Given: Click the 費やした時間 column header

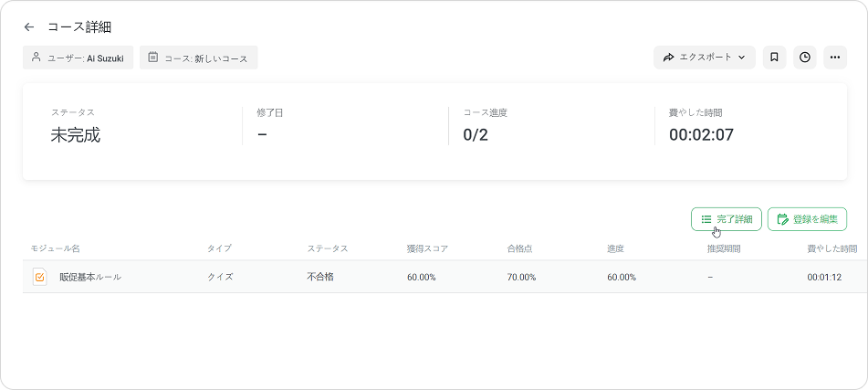Looking at the screenshot, I should click(x=831, y=248).
